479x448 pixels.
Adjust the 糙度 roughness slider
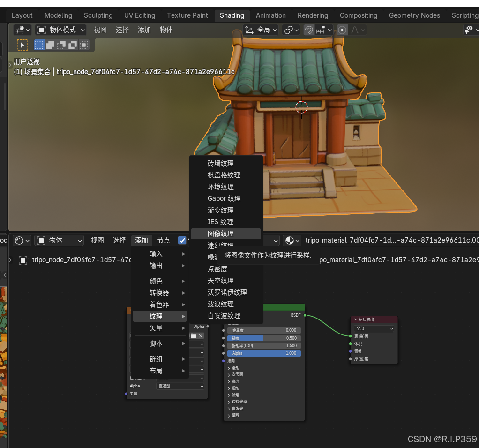tap(264, 338)
